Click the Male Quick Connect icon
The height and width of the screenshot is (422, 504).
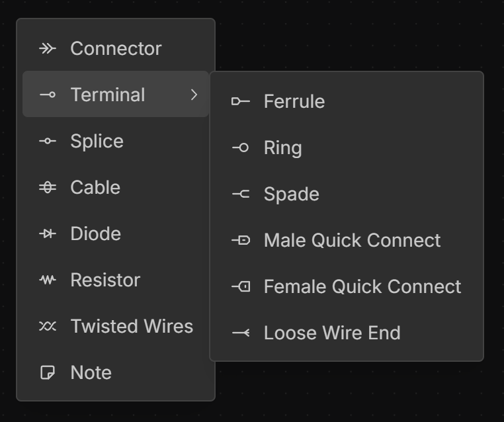coord(241,240)
